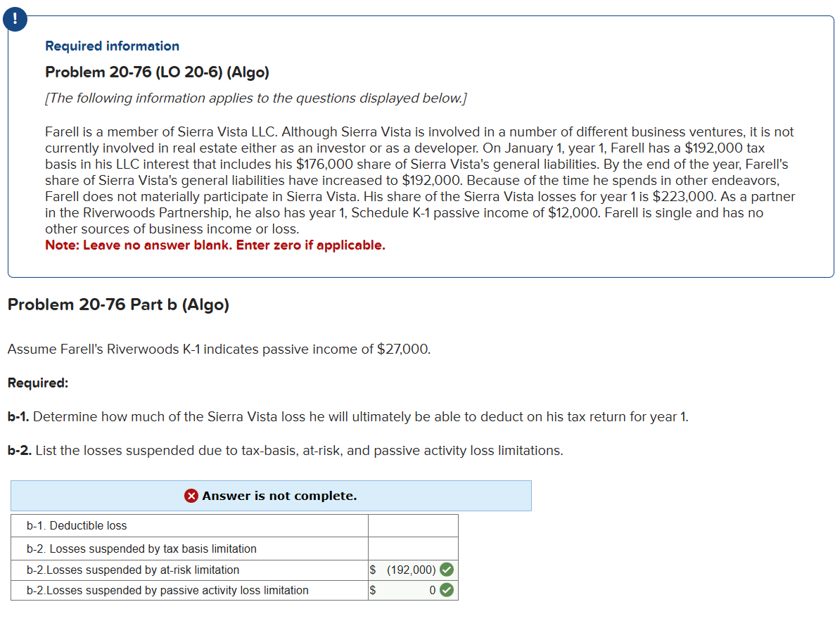Click dollar sign in at-risk limitation row
The height and width of the screenshot is (621, 840).
[373, 570]
